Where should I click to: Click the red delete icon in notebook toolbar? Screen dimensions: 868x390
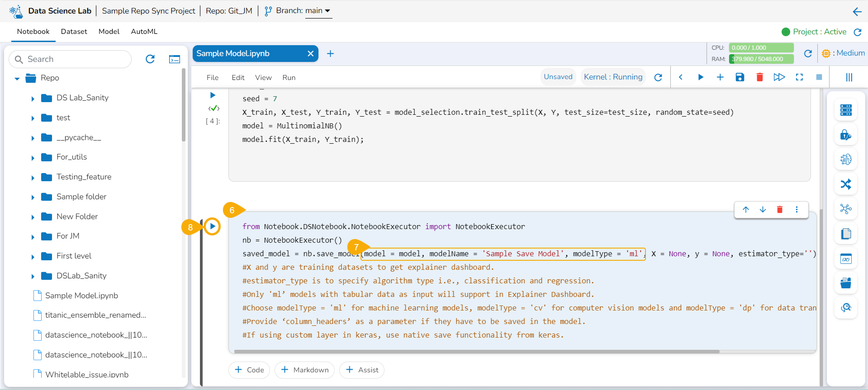pyautogui.click(x=759, y=77)
